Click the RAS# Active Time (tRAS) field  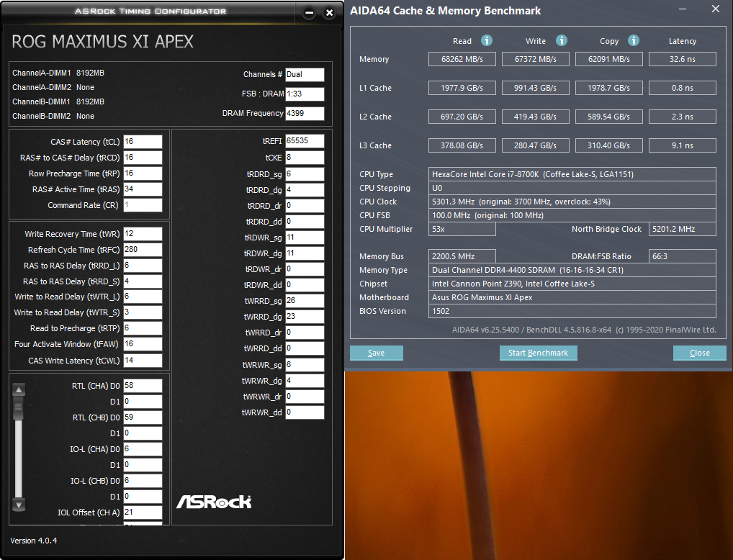143,189
